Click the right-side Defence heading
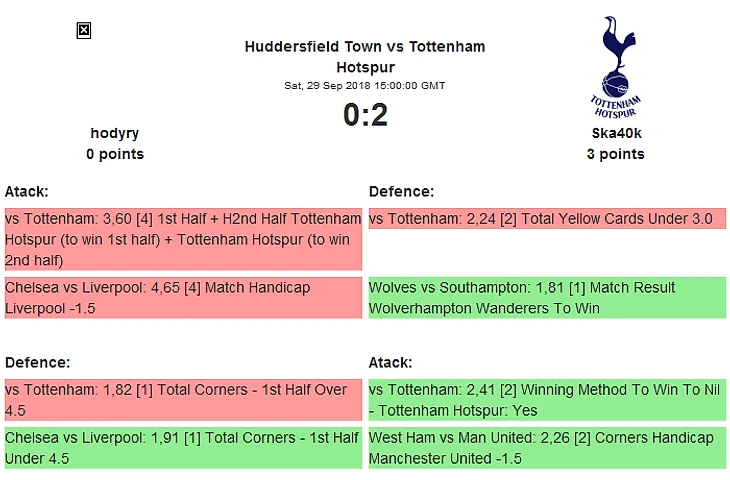The height and width of the screenshot is (480, 730). (401, 191)
